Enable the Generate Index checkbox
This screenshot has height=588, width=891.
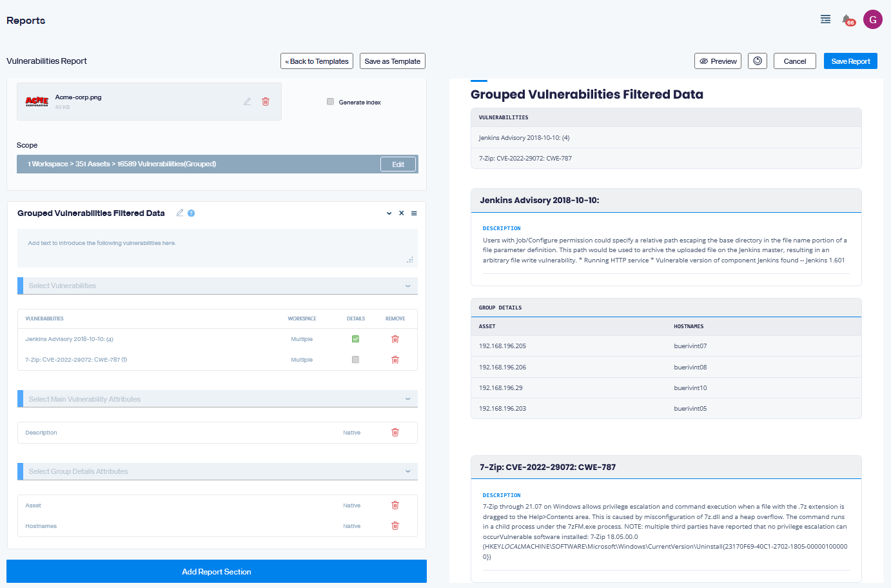(x=330, y=102)
